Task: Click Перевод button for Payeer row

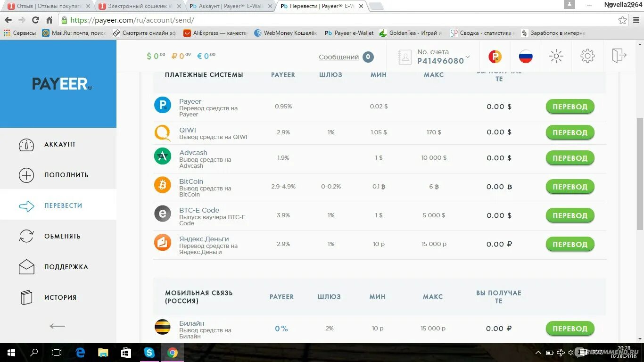Action: [x=570, y=107]
